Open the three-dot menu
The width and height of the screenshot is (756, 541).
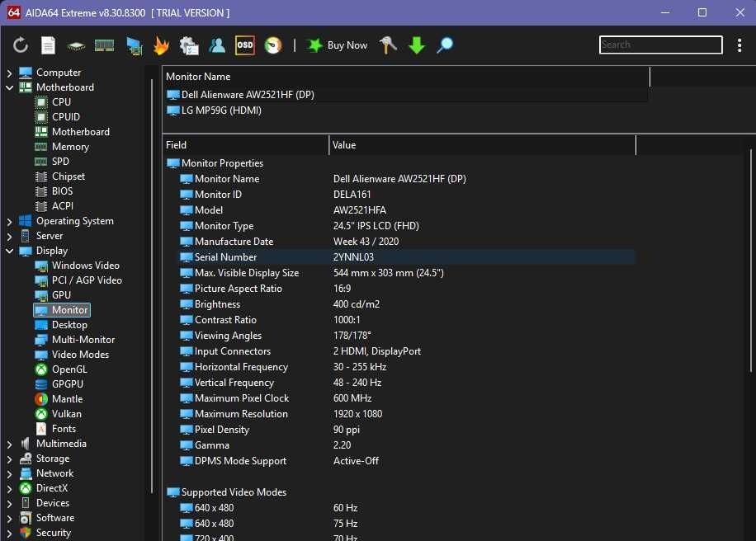click(x=739, y=45)
